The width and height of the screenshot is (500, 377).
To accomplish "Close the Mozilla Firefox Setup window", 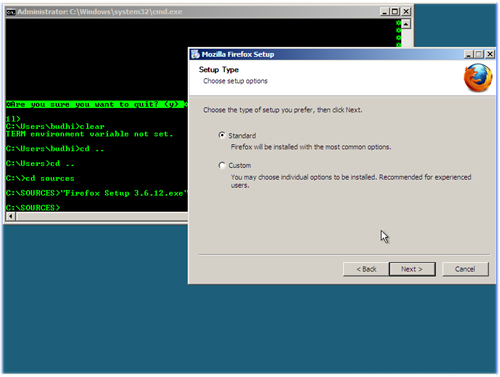I will coord(490,54).
